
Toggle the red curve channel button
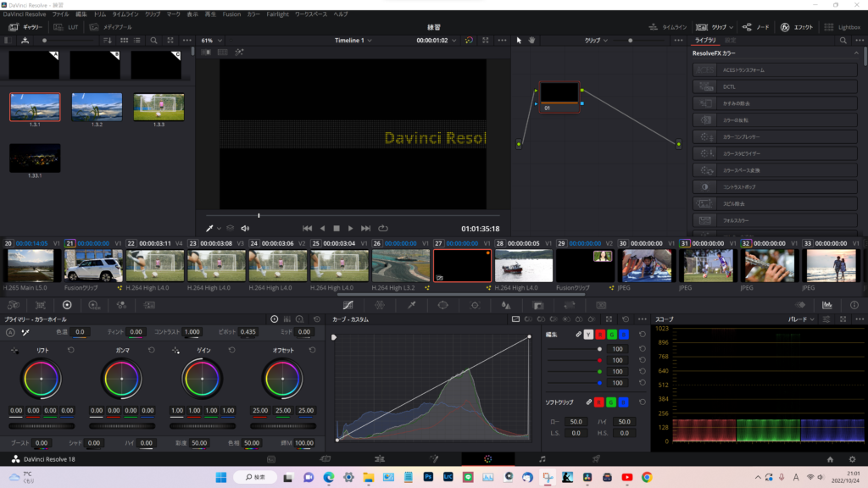(600, 335)
